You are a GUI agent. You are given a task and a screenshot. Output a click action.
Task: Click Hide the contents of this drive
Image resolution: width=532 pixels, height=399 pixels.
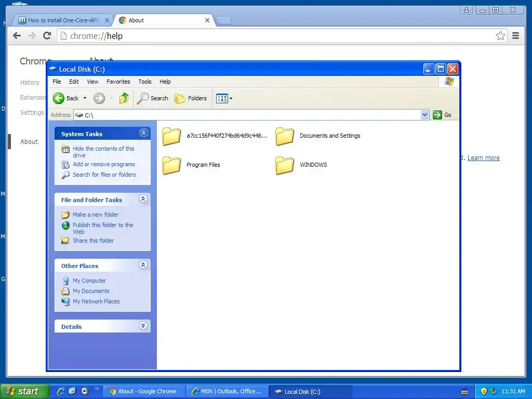(x=103, y=152)
